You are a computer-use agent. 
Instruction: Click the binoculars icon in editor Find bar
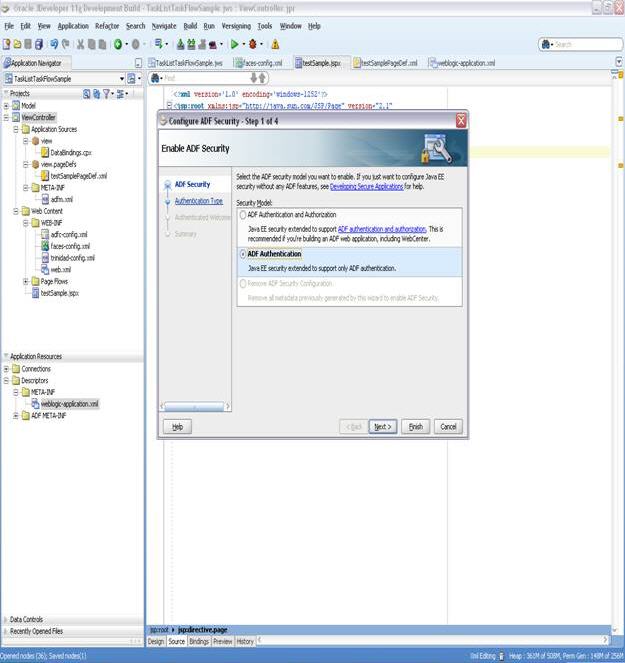(155, 78)
